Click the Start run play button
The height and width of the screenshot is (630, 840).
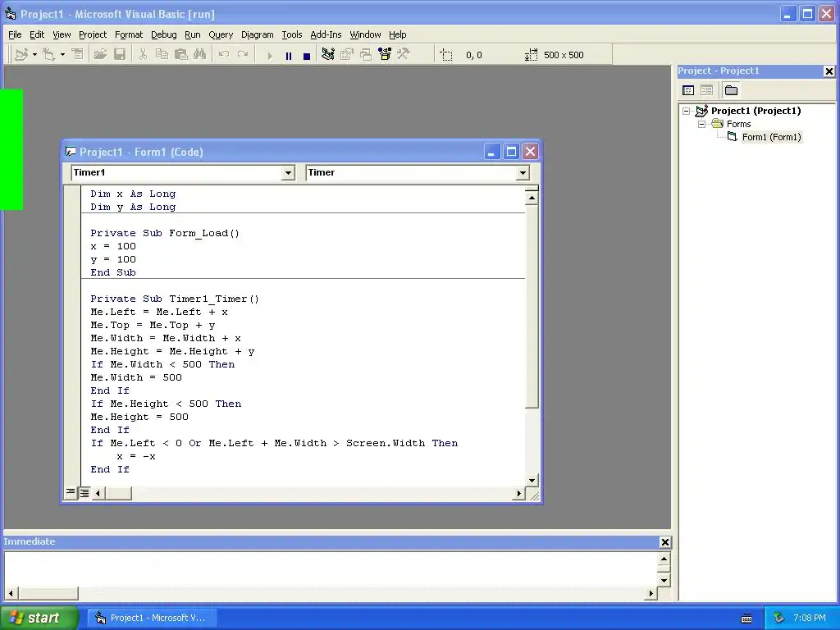[270, 56]
